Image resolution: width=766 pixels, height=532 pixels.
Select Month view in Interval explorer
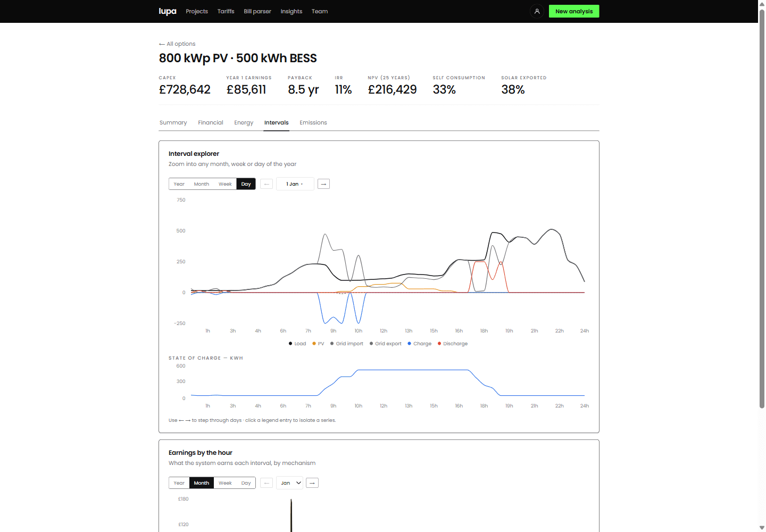coord(202,184)
